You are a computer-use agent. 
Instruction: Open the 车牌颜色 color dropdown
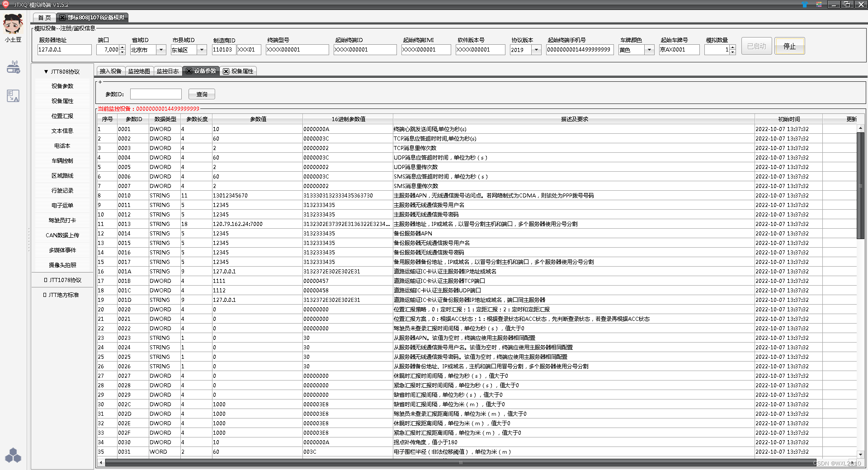coord(650,50)
